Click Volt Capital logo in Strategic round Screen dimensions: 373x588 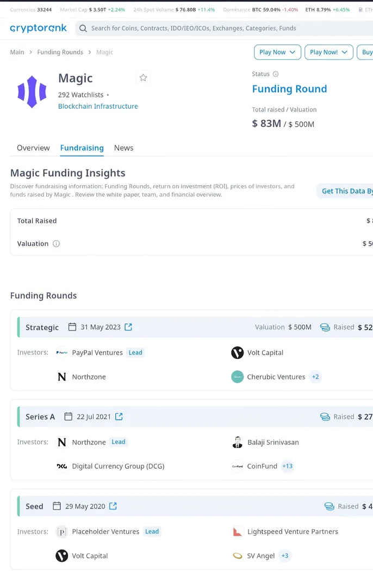[x=238, y=353]
